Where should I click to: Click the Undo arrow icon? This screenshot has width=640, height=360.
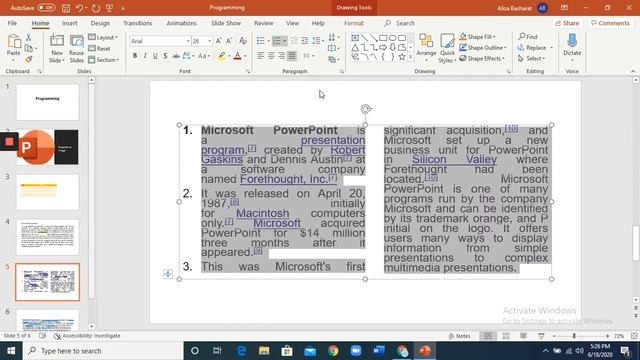80,8
